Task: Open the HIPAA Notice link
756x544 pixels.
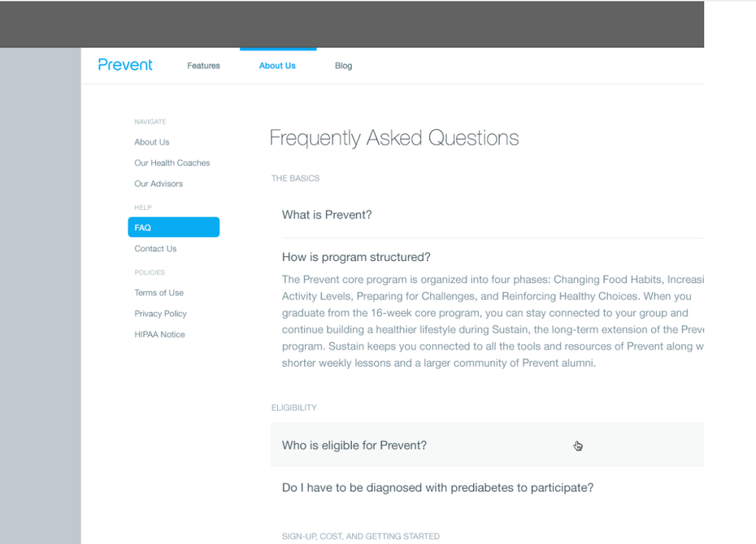Action: (x=159, y=334)
